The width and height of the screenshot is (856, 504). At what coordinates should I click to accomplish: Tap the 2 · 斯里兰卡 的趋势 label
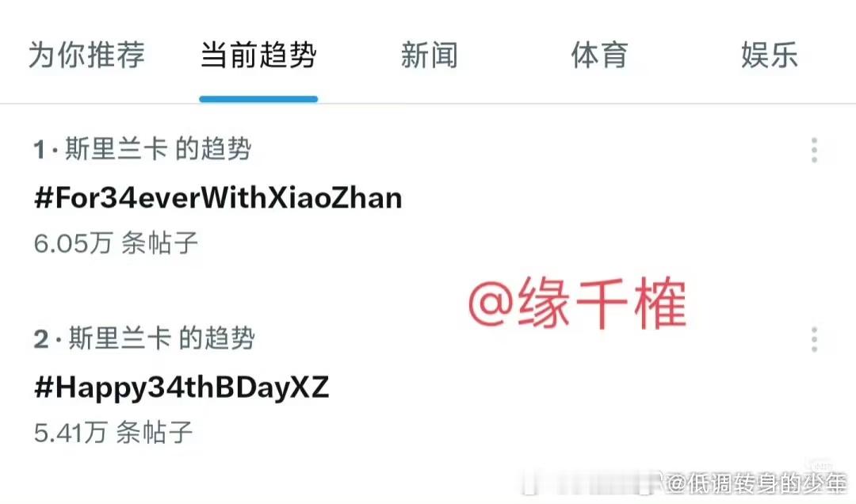click(144, 338)
